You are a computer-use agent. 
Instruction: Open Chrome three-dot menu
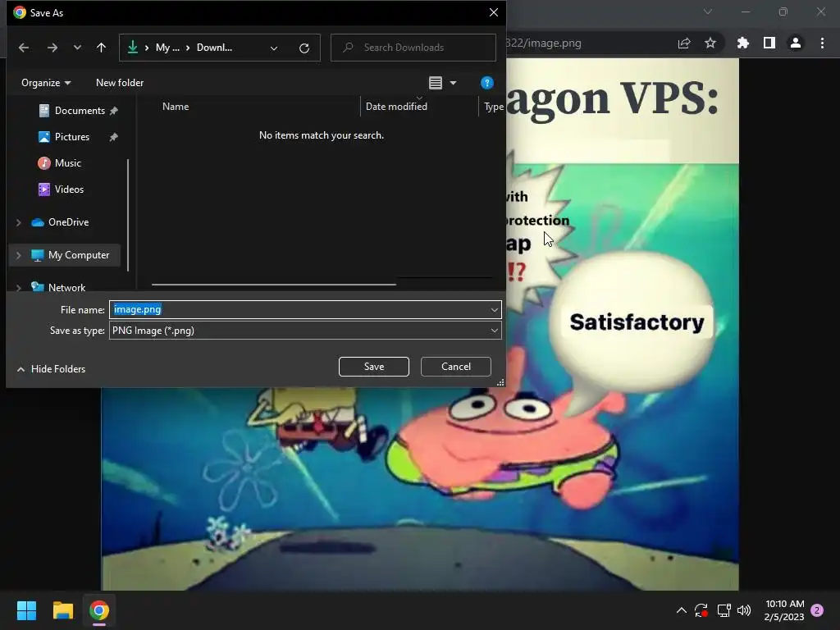tap(822, 43)
